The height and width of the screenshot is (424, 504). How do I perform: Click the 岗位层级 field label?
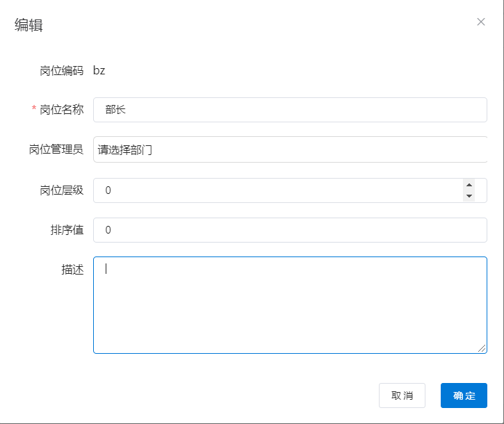[x=62, y=190]
